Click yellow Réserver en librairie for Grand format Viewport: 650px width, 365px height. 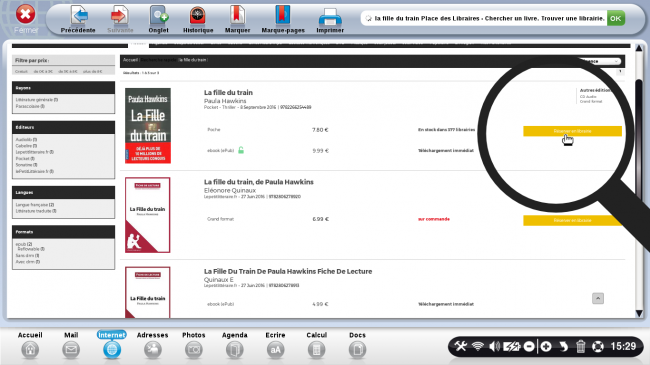[572, 220]
